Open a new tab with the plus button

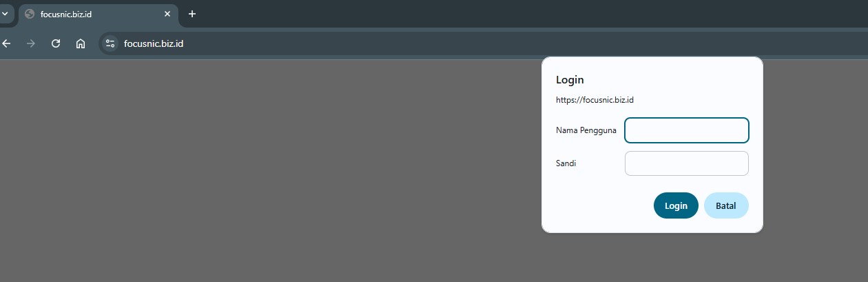click(x=192, y=14)
